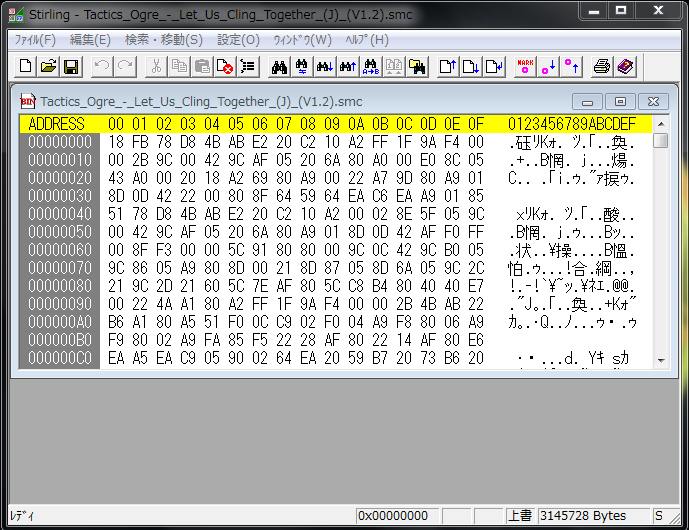This screenshot has height=530, width=689.
Task: Open search with the binoculars icon
Action: coord(279,67)
